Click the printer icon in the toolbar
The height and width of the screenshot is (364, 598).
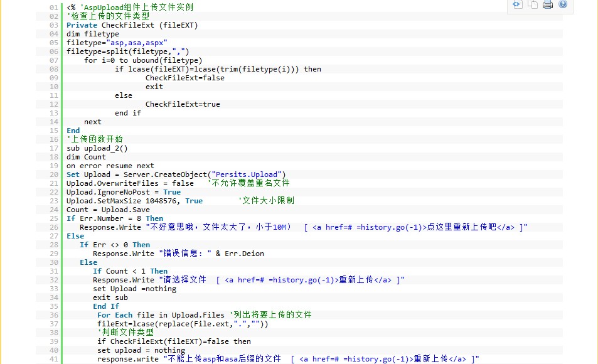click(x=547, y=5)
